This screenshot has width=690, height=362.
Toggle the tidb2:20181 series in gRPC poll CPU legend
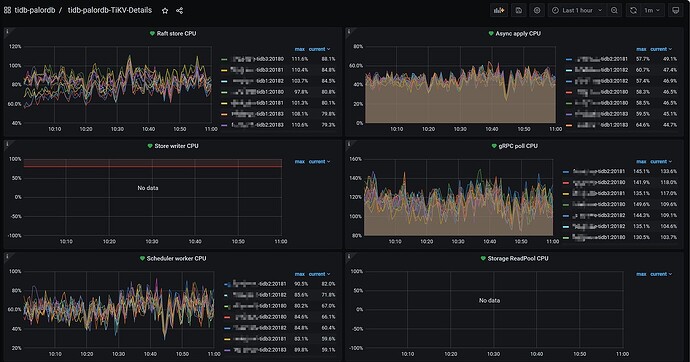click(x=594, y=172)
